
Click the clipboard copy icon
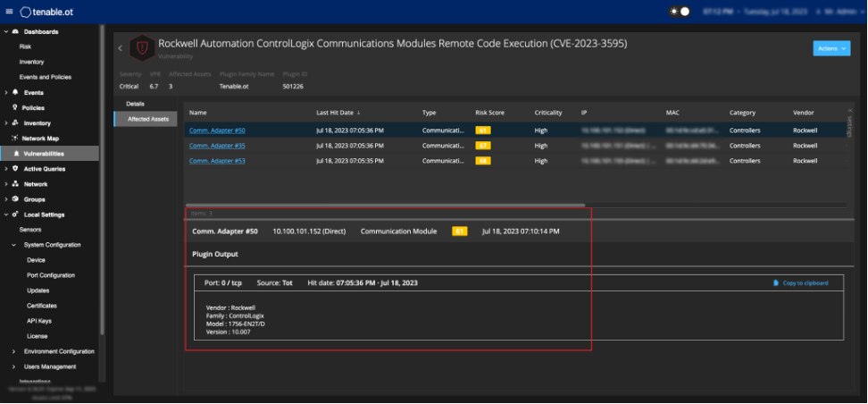coord(775,282)
